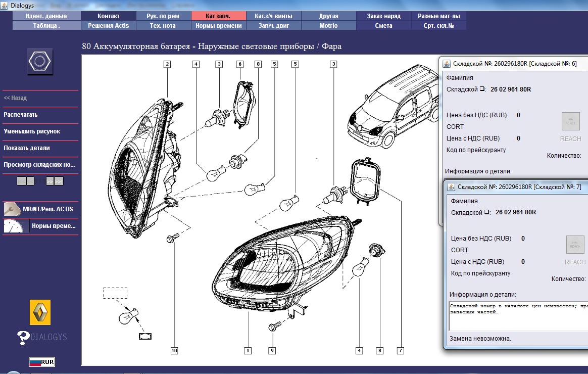Open the Рук. по рем tab

pos(163,16)
